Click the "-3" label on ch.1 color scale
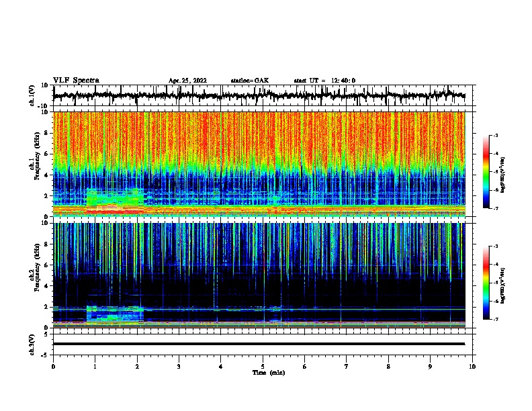532x411 pixels. pos(496,135)
